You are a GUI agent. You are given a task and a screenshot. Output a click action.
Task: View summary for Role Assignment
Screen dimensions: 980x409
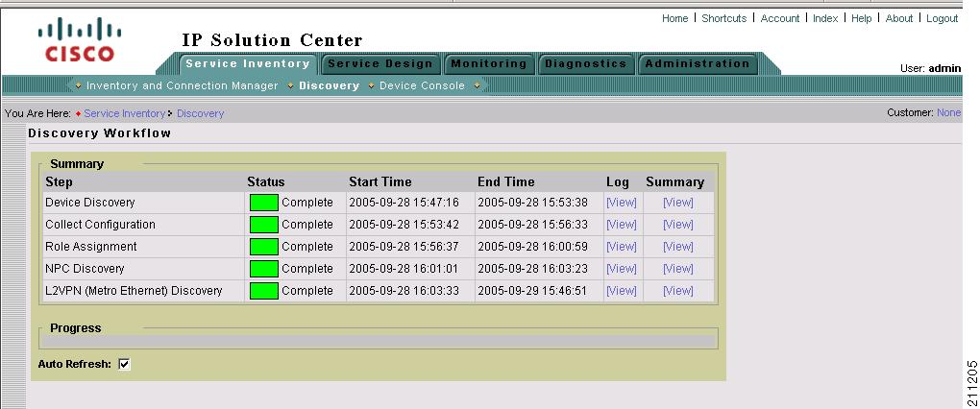tap(678, 247)
